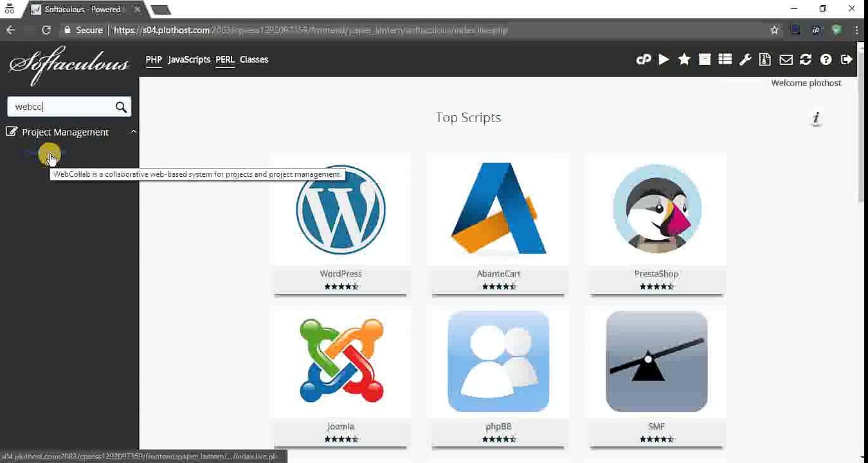Open cPanel via the cP icon
This screenshot has height=463, width=868.
643,60
